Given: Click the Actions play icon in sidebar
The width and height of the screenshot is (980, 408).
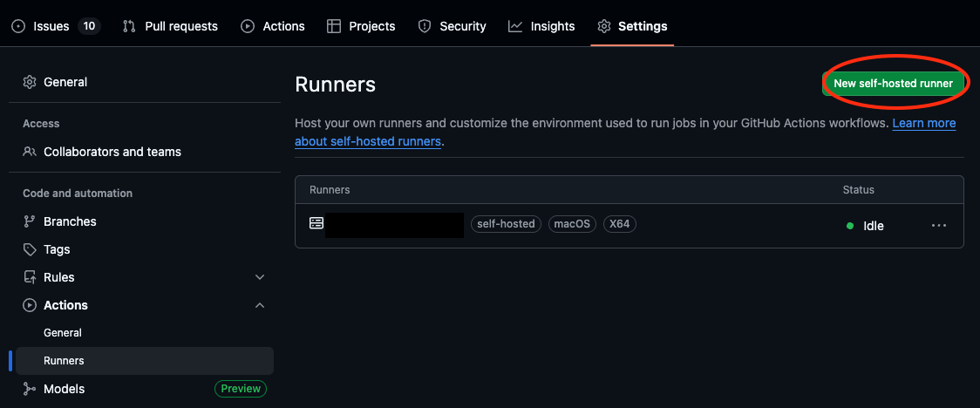Looking at the screenshot, I should [30, 305].
